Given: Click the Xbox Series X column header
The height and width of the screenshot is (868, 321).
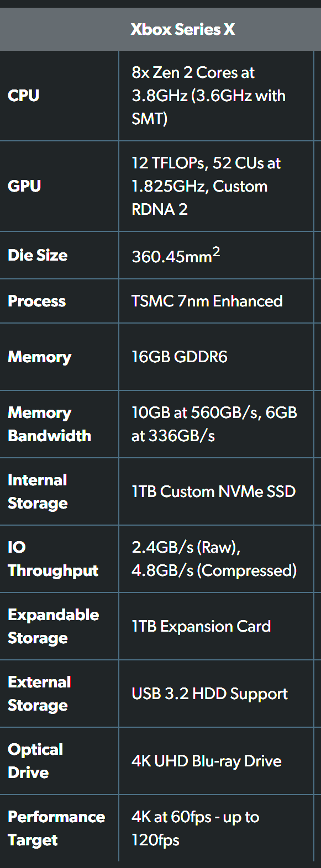Looking at the screenshot, I should tap(183, 29).
